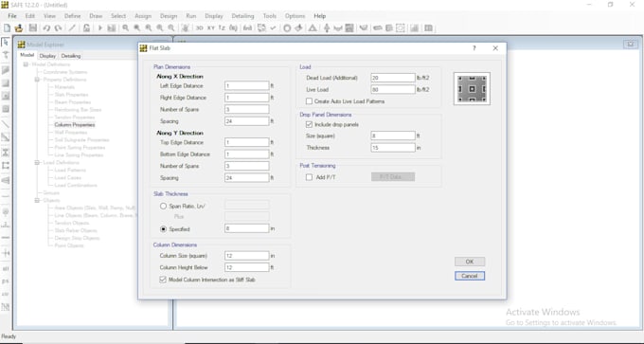Click the lock model toolbar icon
Viewport: 644px width, 344px height.
coord(86,27)
